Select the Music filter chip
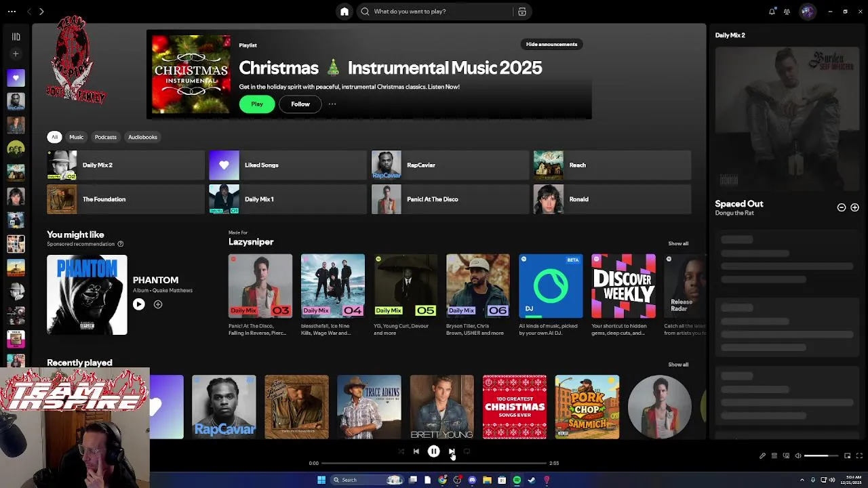 click(x=76, y=137)
